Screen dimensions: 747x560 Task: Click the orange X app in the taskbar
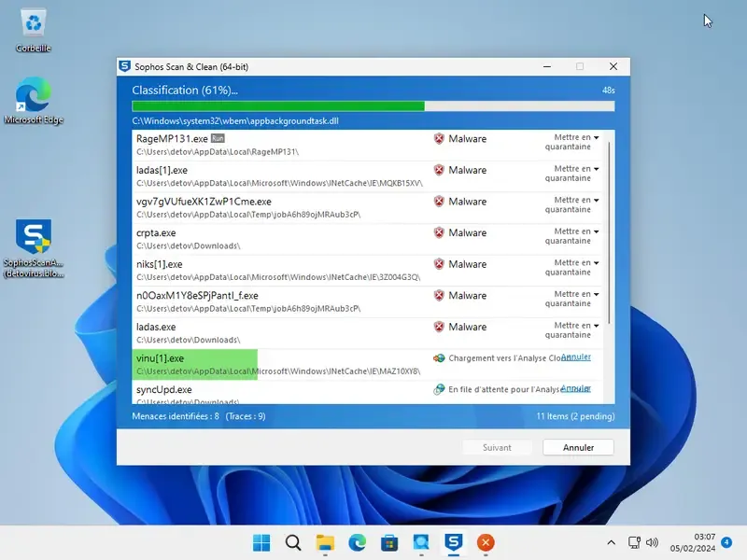click(486, 542)
